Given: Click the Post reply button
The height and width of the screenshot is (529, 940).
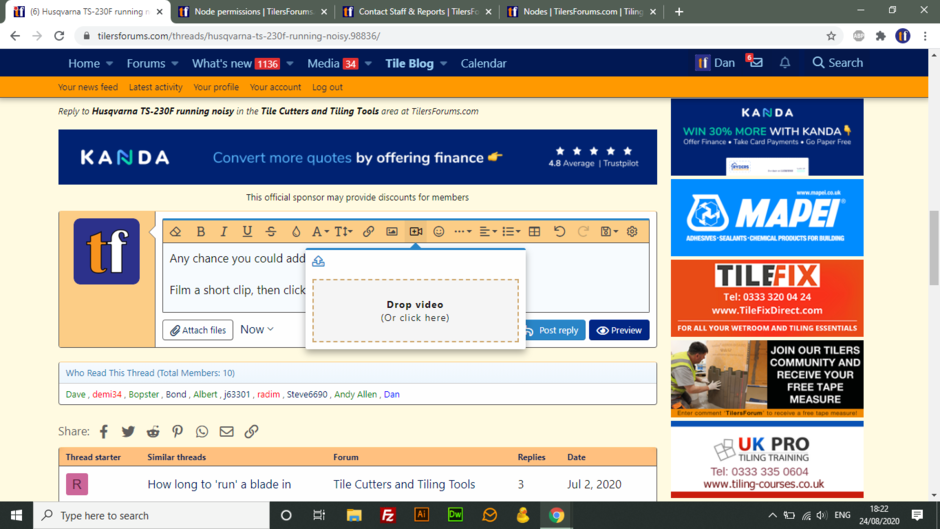Looking at the screenshot, I should coord(553,330).
